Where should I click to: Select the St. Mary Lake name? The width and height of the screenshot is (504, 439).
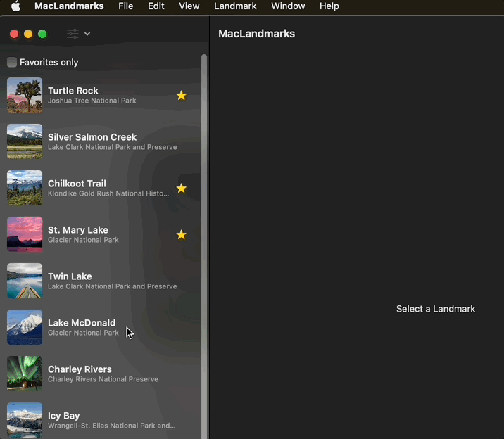point(78,230)
